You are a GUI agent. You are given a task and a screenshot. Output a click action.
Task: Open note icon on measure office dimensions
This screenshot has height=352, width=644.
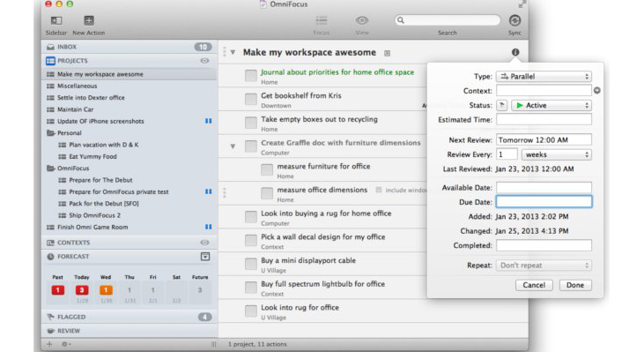pos(379,190)
